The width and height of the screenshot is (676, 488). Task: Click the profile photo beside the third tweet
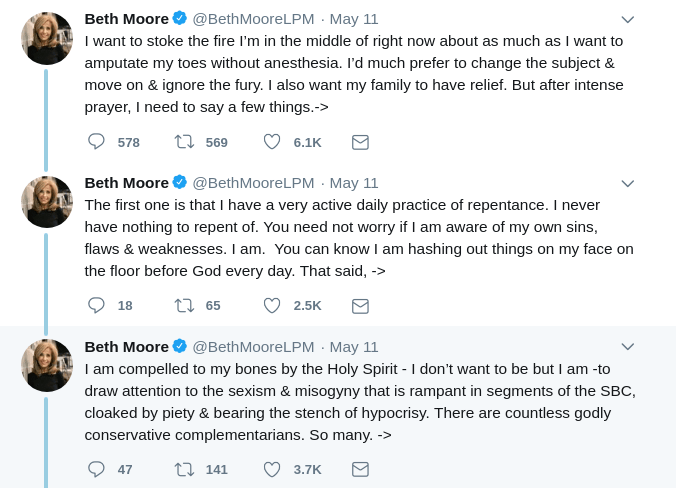pos(47,365)
